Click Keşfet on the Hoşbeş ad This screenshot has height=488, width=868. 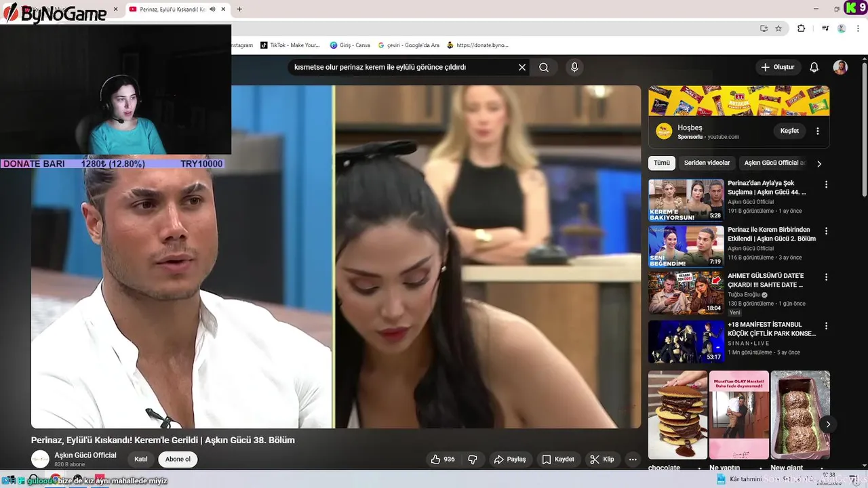(789, 131)
